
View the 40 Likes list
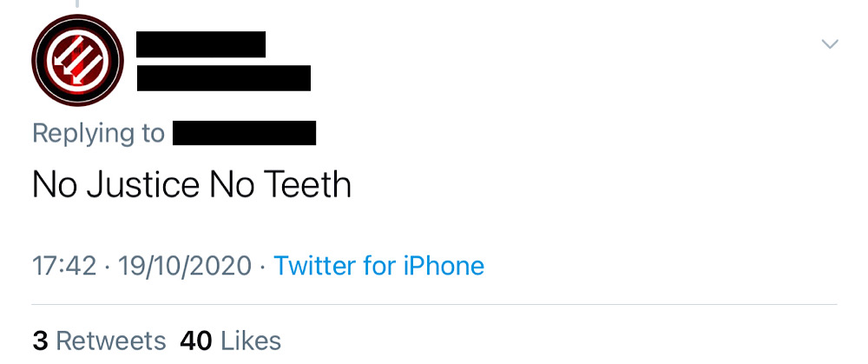(230, 341)
